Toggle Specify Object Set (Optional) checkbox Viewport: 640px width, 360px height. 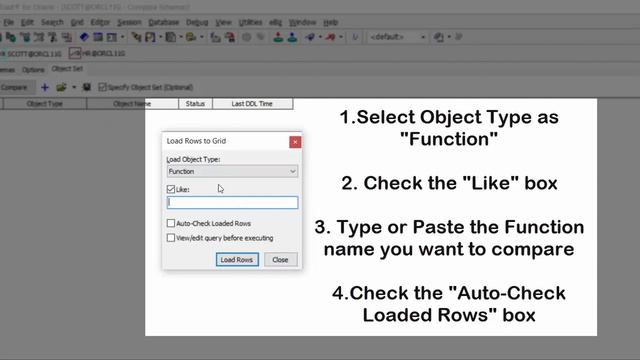(x=102, y=87)
